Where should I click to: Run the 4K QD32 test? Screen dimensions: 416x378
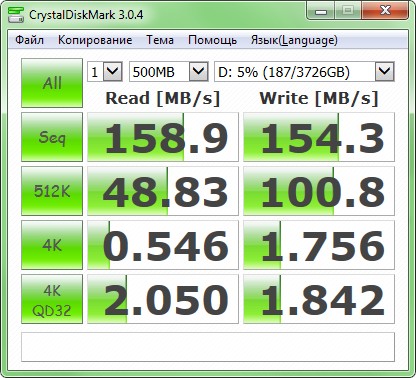click(52, 299)
